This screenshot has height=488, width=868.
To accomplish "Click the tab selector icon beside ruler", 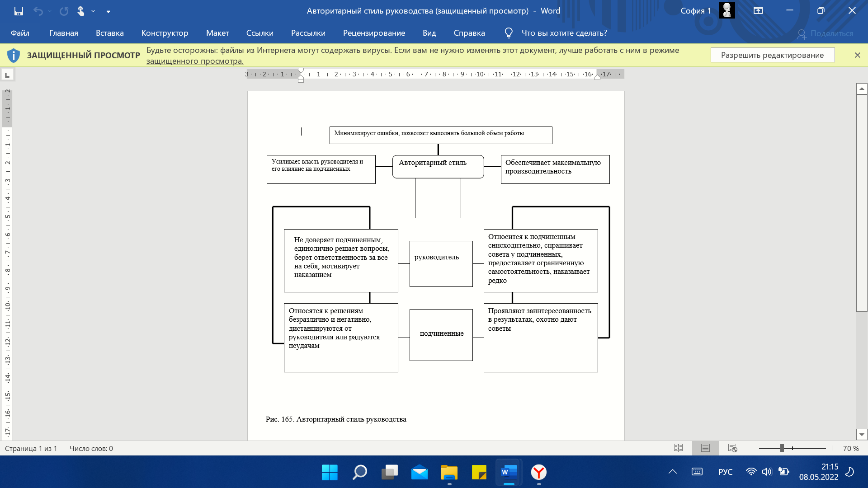I will click(x=8, y=75).
